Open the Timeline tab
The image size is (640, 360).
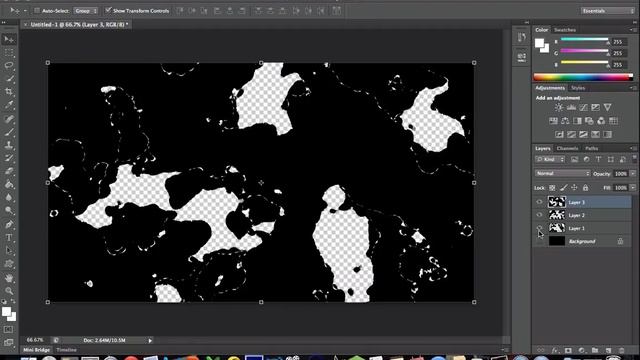(x=66, y=350)
